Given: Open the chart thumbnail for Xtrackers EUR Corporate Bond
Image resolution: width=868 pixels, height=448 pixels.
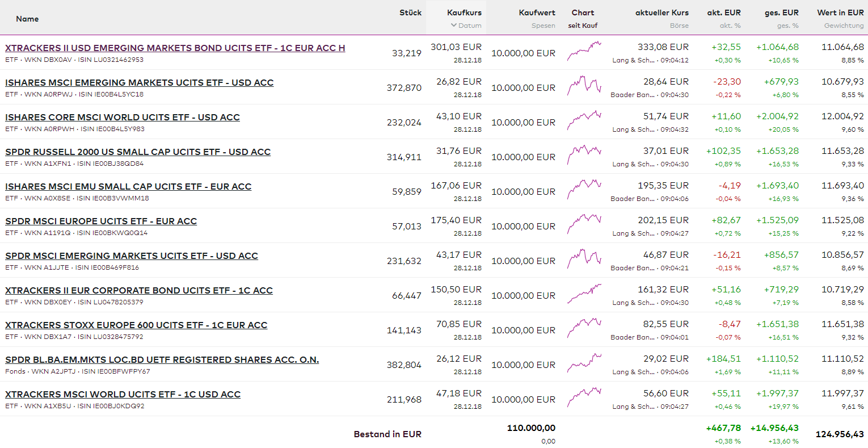Looking at the screenshot, I should pos(584,294).
